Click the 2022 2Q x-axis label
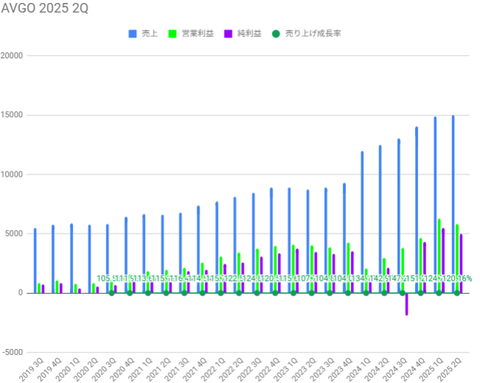The height and width of the screenshot is (383, 480). pyautogui.click(x=231, y=369)
